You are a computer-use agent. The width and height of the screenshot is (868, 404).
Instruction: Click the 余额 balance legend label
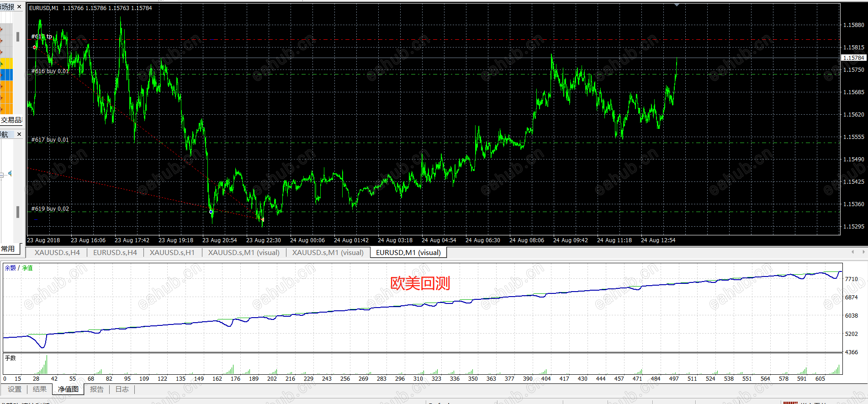click(x=10, y=268)
